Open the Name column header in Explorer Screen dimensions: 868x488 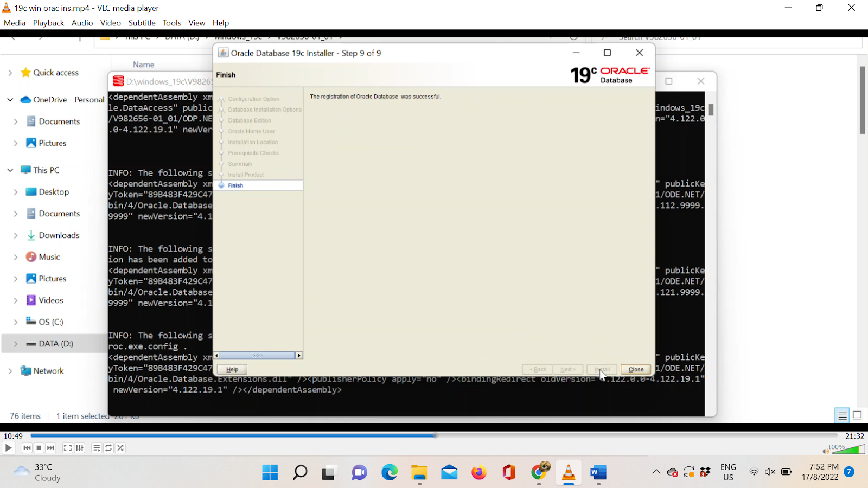144,65
